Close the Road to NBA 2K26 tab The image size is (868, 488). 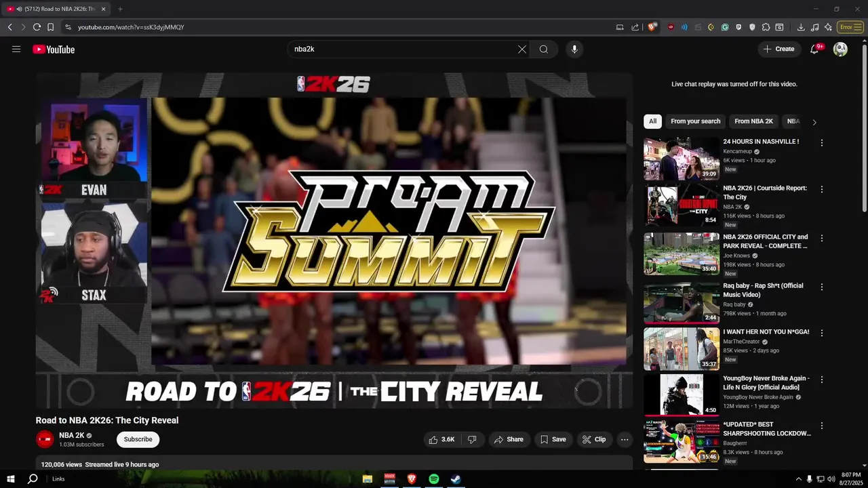tap(104, 9)
